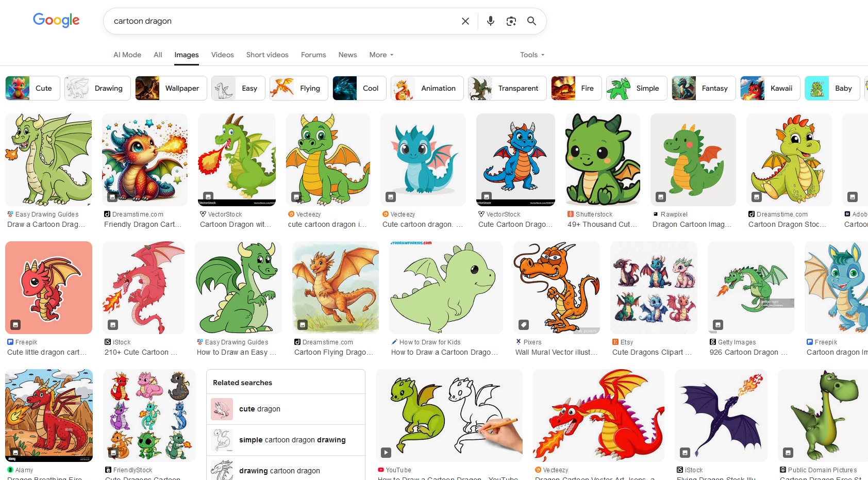Start voice search with microphone icon

[x=490, y=21]
